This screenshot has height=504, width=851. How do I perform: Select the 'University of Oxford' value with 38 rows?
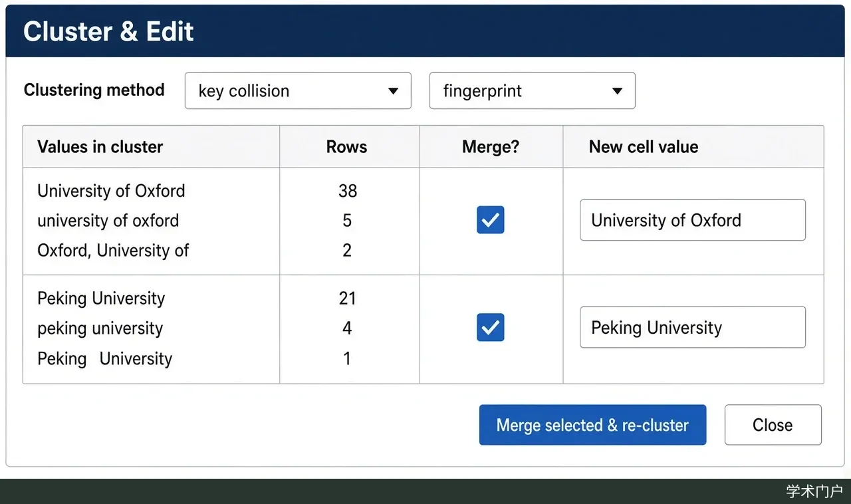[x=111, y=191]
